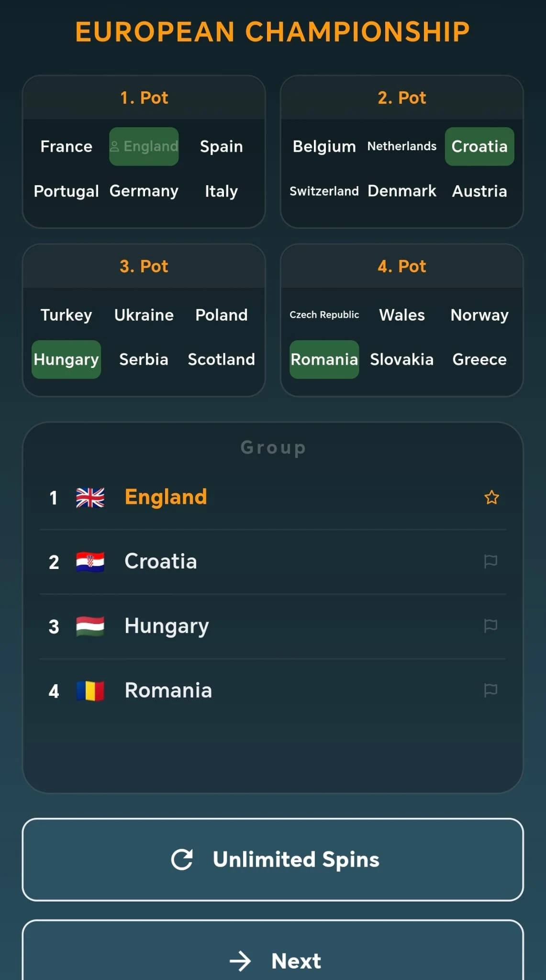The height and width of the screenshot is (980, 546).
Task: Tap the flag icon in Hungary's row
Action: coord(490,626)
